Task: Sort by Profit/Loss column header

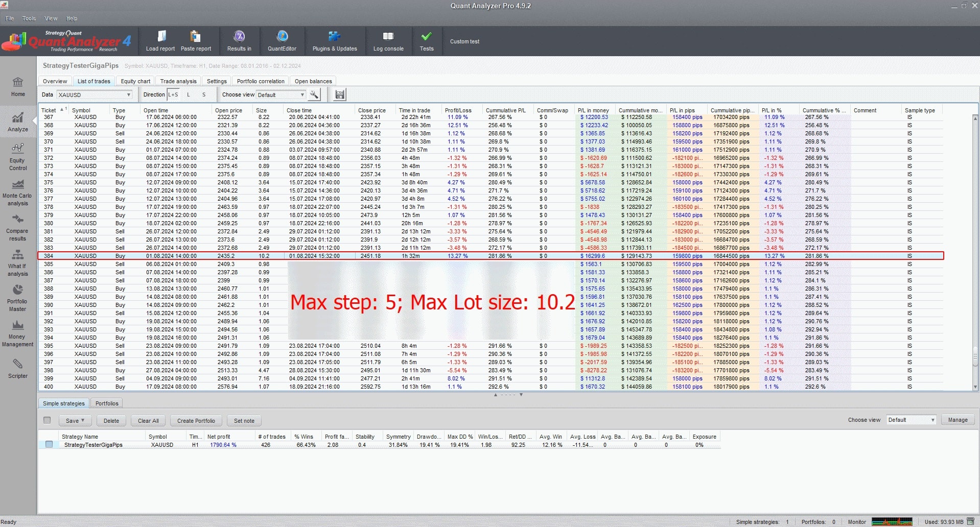Action: [462, 110]
